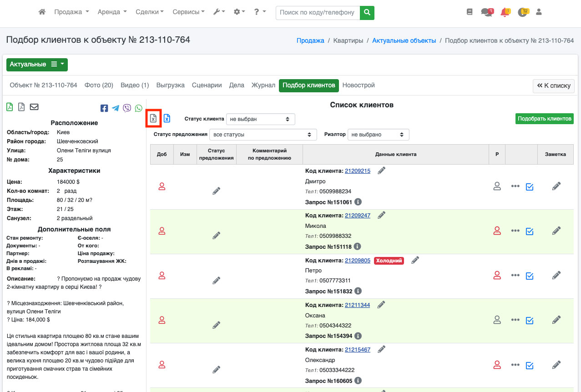The image size is (581, 392).
Task: Toggle the blue checkbox in Дмитро's row
Action: click(x=529, y=186)
